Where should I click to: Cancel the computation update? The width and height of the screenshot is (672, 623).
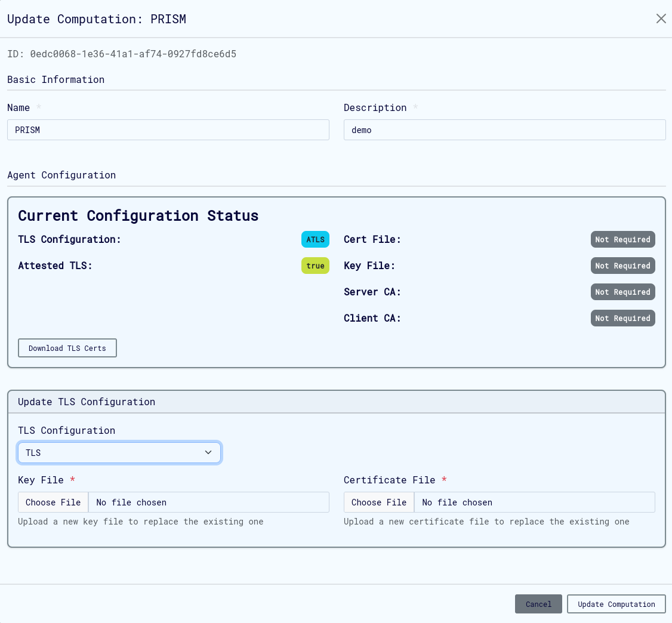tap(538, 604)
